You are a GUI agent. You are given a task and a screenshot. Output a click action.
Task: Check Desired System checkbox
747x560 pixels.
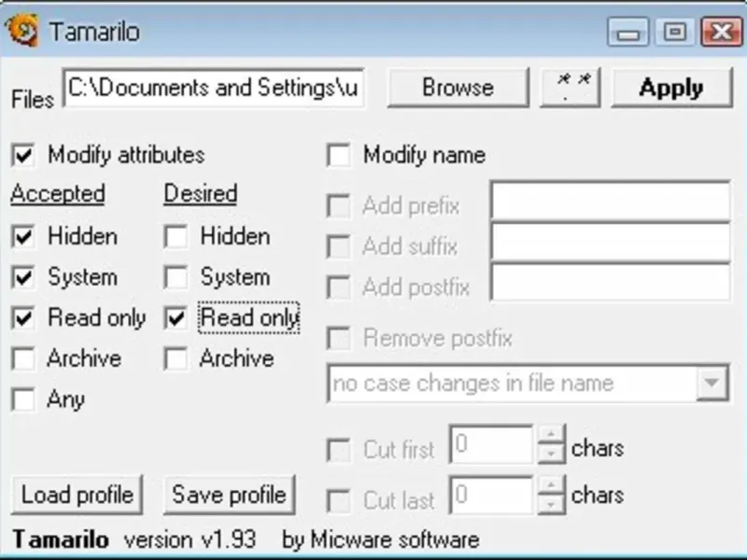pos(176,277)
